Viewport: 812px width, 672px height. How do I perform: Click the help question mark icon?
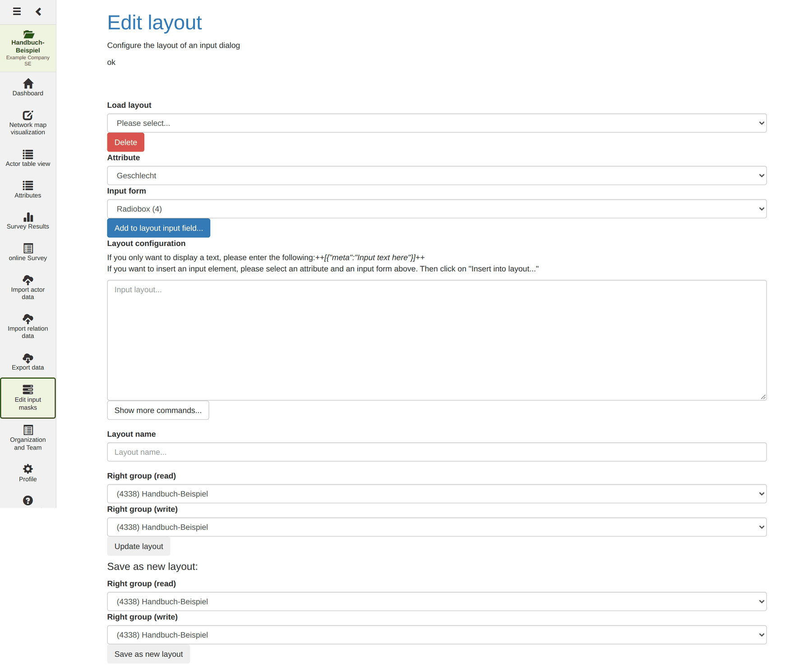[x=28, y=500]
